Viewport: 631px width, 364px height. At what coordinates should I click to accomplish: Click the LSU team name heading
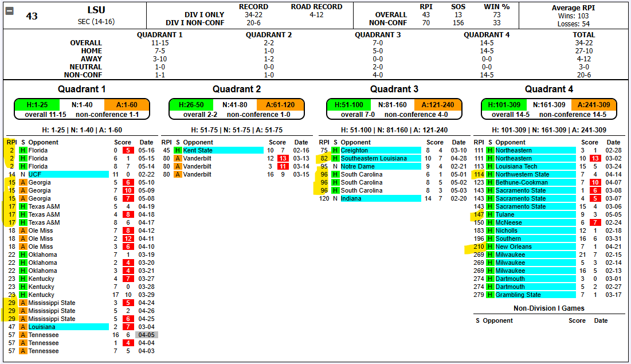tap(96, 10)
